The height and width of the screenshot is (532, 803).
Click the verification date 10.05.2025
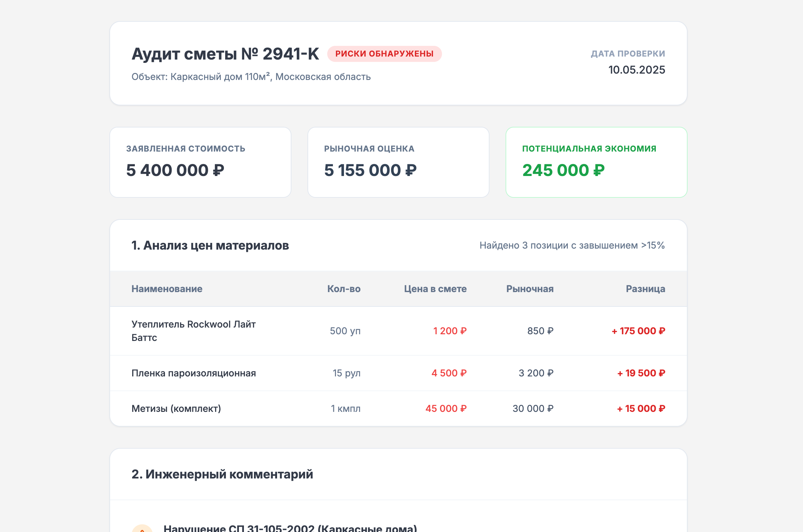[637, 70]
